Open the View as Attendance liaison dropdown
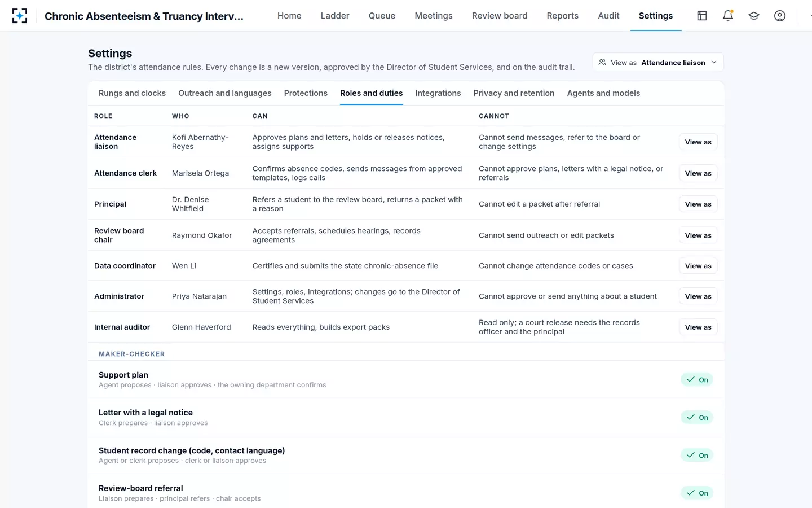 click(x=658, y=63)
